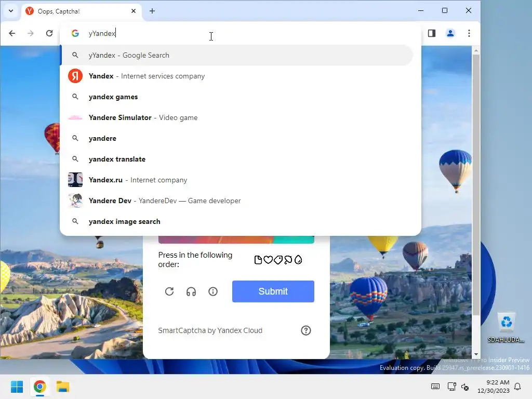This screenshot has width=532, height=399.
Task: Close the Oops, Captcha! tab
Action: (134, 11)
